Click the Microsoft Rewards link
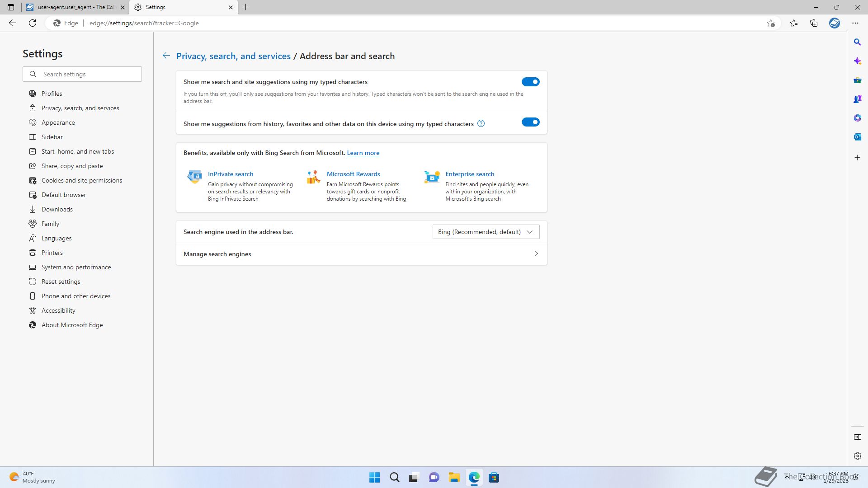Screen dimensions: 868x488 click(x=353, y=174)
